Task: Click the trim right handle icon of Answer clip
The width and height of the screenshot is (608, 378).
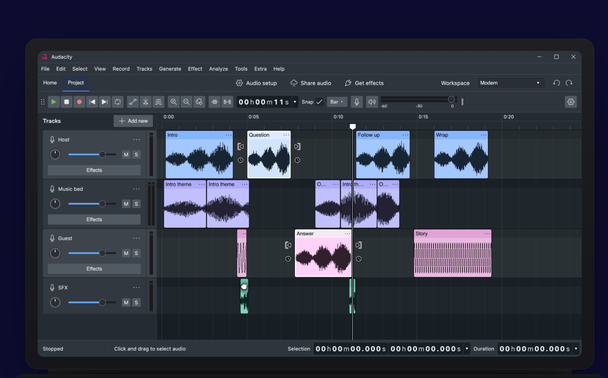Action: tap(359, 245)
